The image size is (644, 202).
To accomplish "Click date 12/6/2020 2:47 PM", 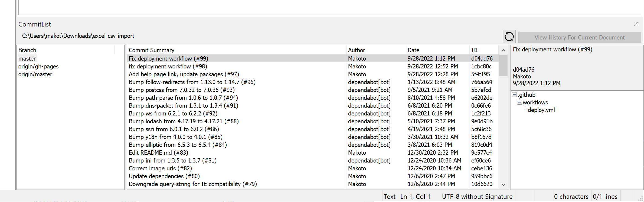I will tap(431, 176).
